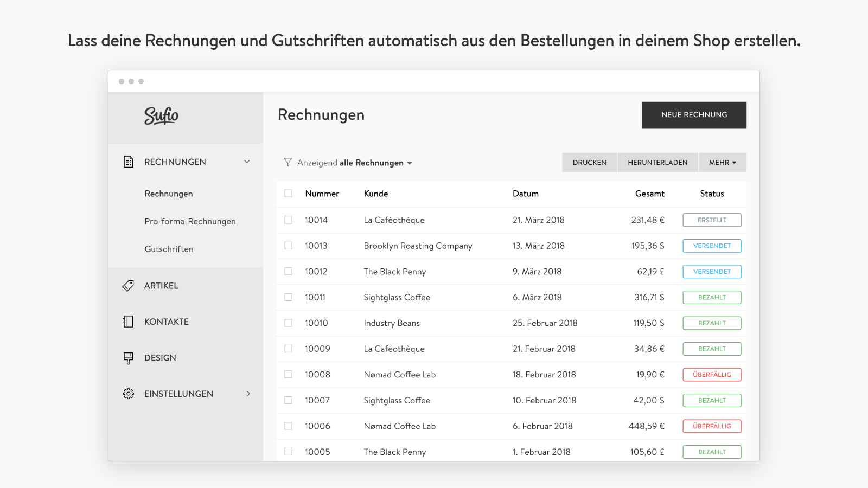Click BEZAHLT badge of invoice 10011
Image resolution: width=868 pixels, height=488 pixels.
(712, 297)
